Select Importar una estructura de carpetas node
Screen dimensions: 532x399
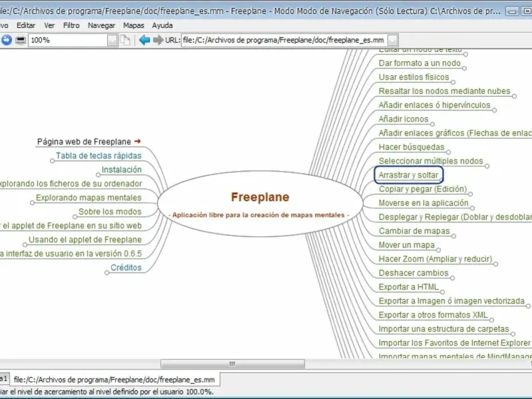tap(444, 329)
